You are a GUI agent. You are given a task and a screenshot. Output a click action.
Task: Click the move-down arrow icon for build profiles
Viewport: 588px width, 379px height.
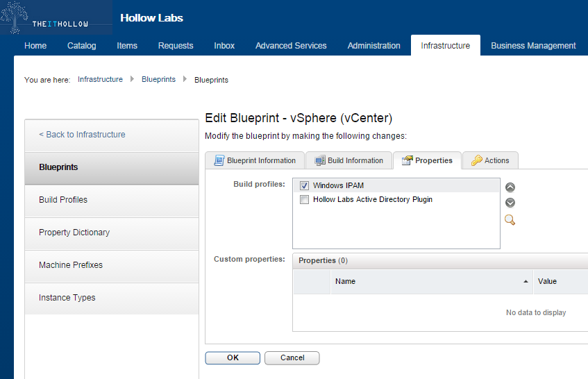pos(510,203)
